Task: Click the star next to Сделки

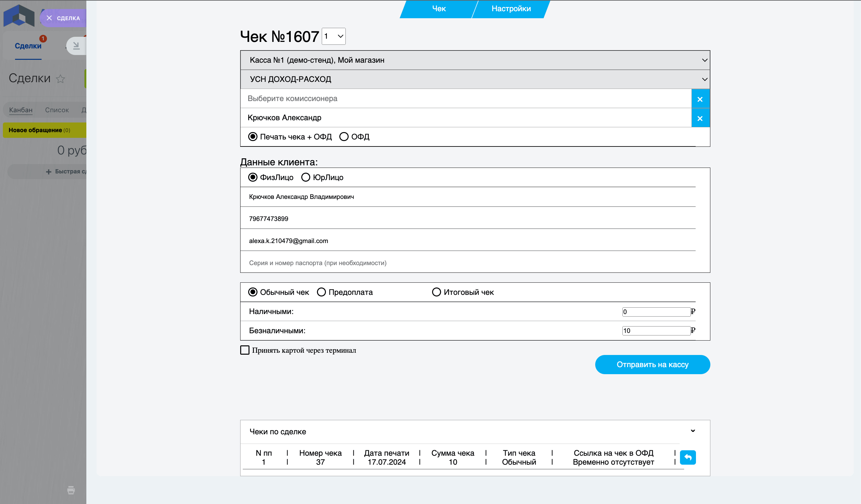Action: pos(60,79)
